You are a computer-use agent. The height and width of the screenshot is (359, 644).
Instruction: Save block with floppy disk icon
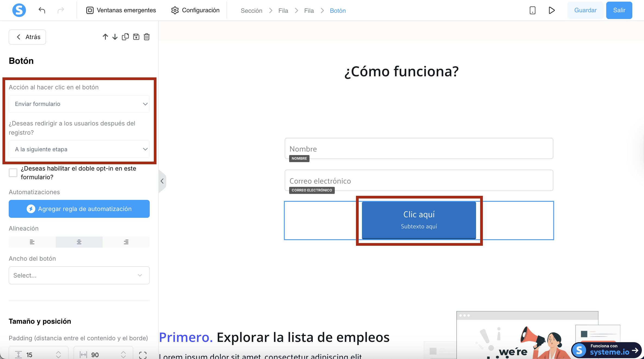click(136, 37)
